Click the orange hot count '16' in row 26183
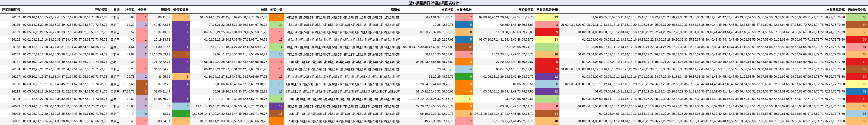The height and width of the screenshot is (125, 868). pyautogui.click(x=276, y=17)
